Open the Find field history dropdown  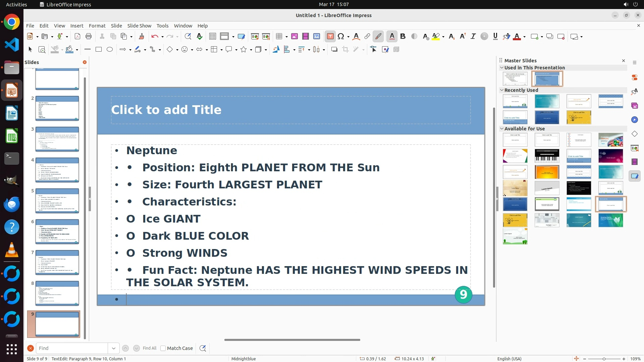click(x=113, y=348)
